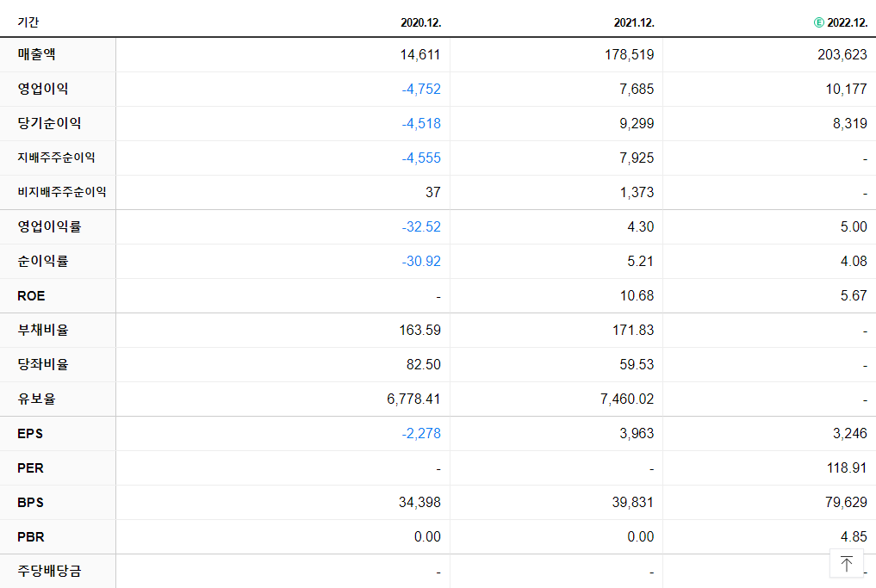Click the 39,831 BPS value
This screenshot has width=876, height=588.
point(632,503)
